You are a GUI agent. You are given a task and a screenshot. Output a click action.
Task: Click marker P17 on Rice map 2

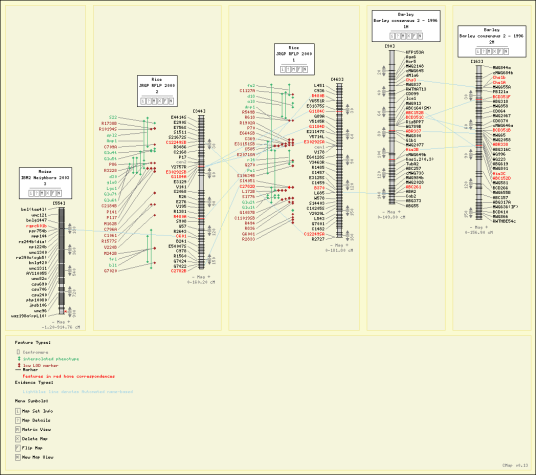(183, 157)
